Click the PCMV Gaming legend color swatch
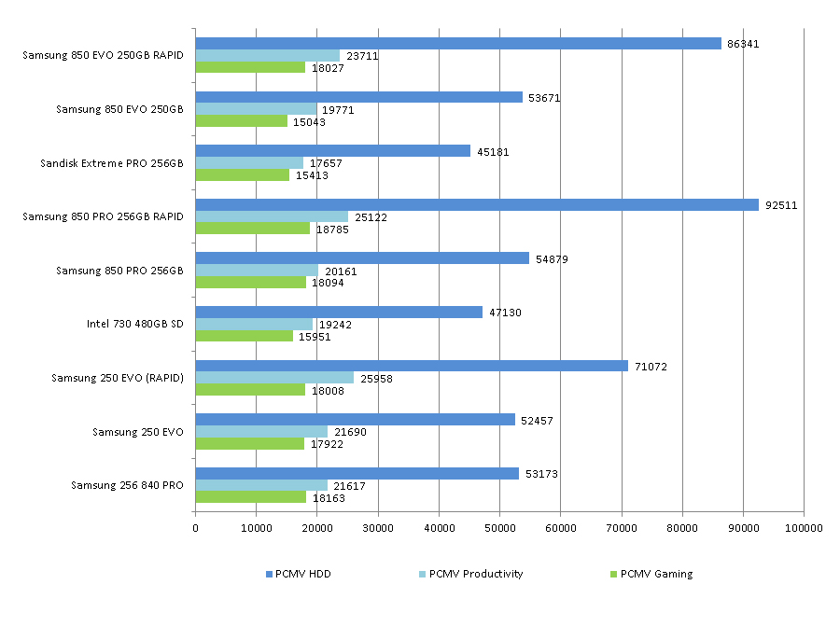This screenshot has width=840, height=626. [x=614, y=574]
